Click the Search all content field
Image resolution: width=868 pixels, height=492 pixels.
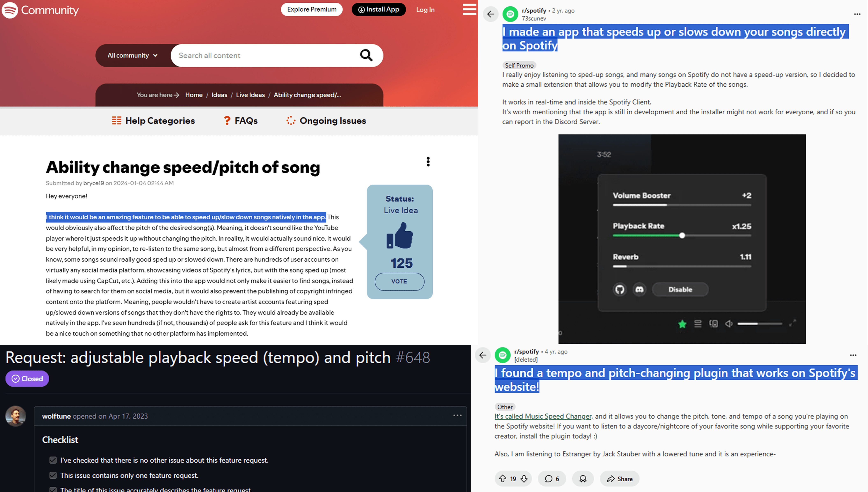click(x=265, y=55)
